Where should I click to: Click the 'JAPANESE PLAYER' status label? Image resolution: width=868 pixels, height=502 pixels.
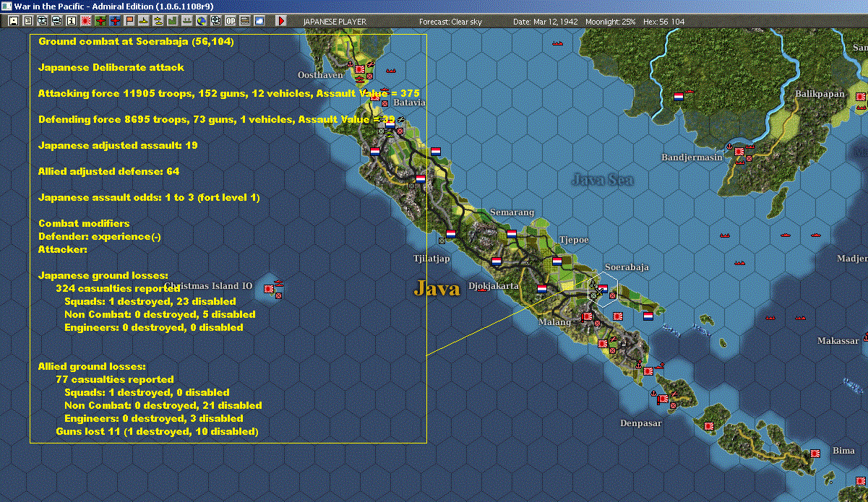coord(334,22)
